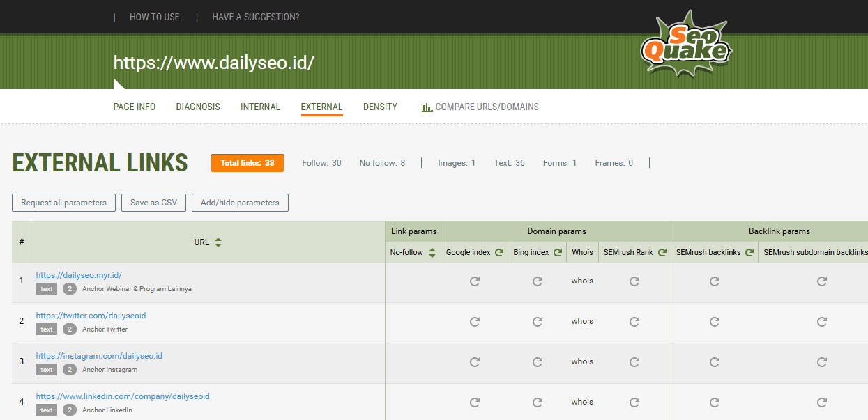868x420 pixels.
Task: Load Google index for instagram.com row
Action: [475, 362]
